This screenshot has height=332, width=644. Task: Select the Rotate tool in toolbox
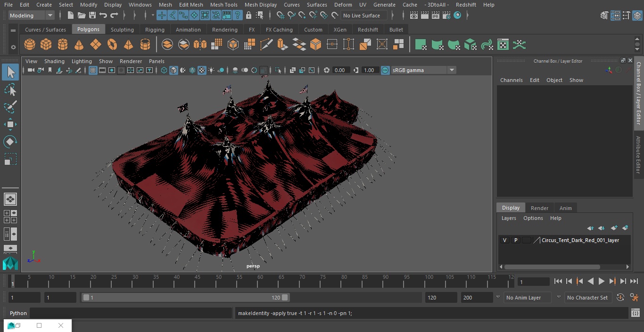pos(10,142)
